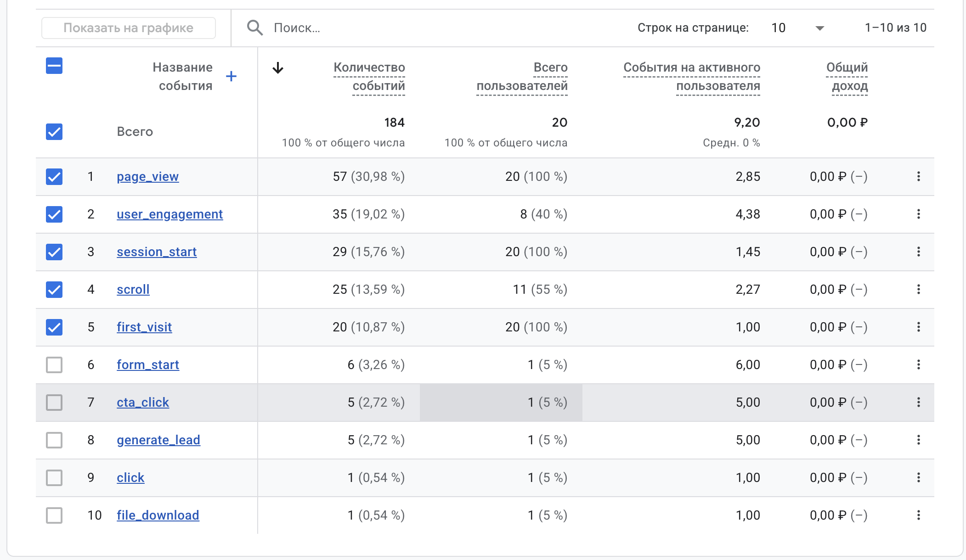Check the file_download row checkbox
966x560 pixels.
click(54, 515)
